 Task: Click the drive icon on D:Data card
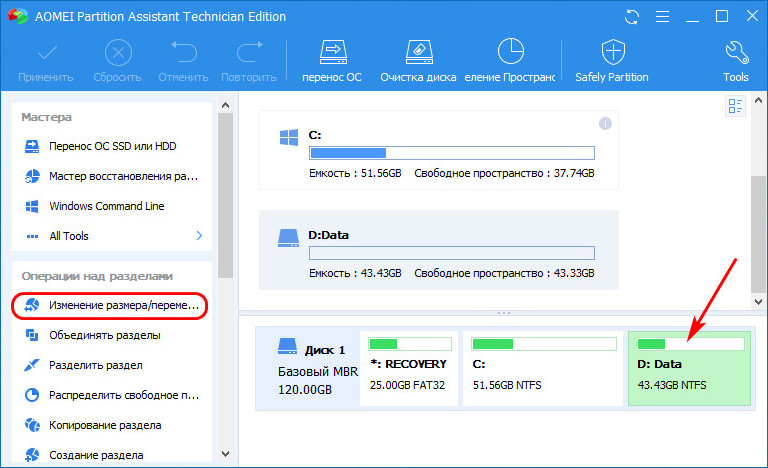pyautogui.click(x=288, y=238)
